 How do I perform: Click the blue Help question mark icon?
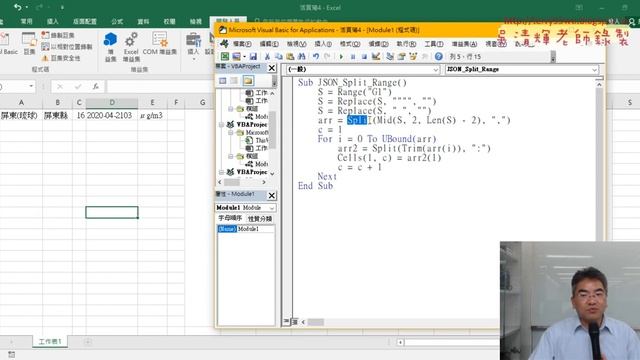438,57
